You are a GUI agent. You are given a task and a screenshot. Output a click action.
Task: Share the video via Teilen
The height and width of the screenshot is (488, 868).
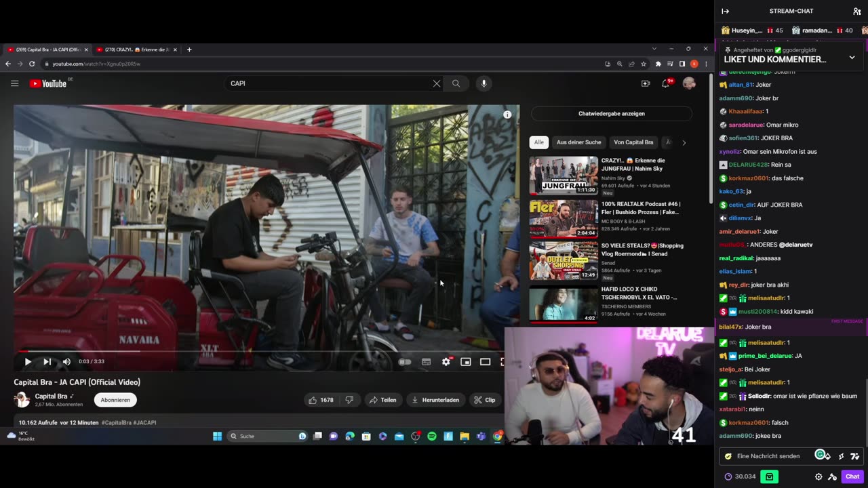(x=382, y=400)
